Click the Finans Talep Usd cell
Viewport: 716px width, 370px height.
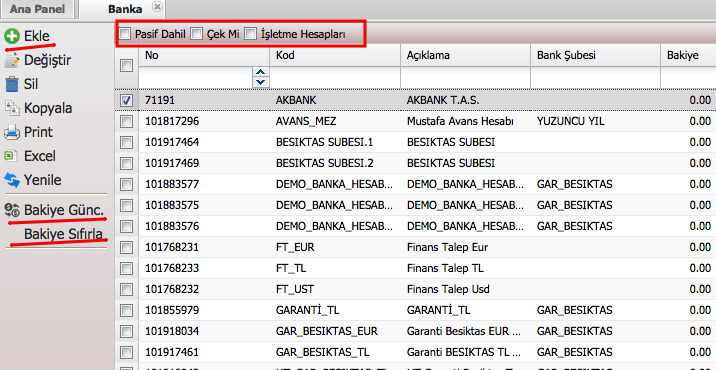448,290
